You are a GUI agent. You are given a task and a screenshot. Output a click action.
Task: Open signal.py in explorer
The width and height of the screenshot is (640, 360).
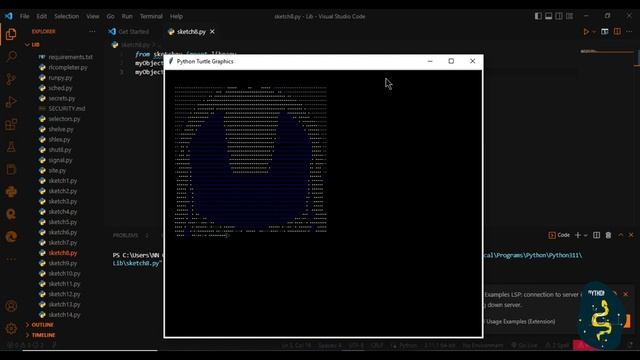pos(60,160)
